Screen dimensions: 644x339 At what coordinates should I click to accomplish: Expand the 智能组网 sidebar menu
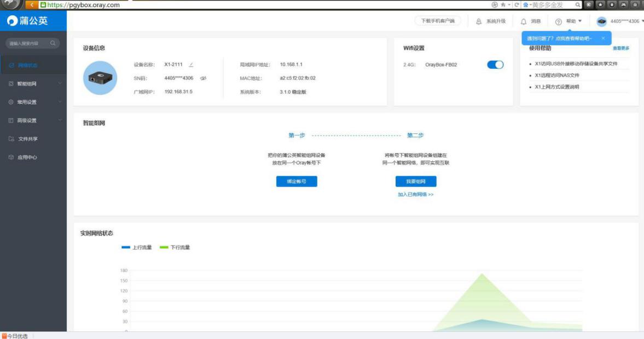33,84
